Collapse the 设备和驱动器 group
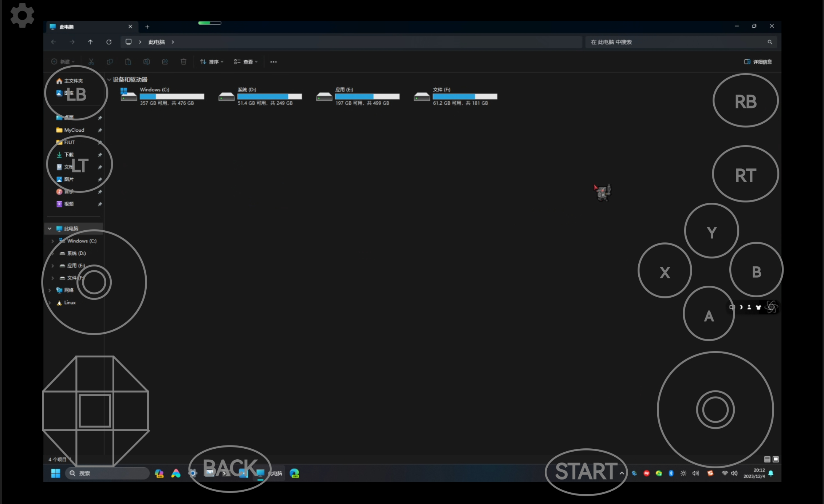This screenshot has height=504, width=824. click(x=109, y=80)
